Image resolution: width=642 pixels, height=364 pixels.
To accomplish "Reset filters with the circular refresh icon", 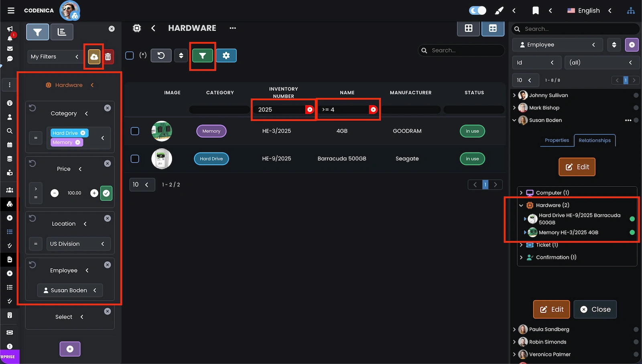I will [161, 55].
